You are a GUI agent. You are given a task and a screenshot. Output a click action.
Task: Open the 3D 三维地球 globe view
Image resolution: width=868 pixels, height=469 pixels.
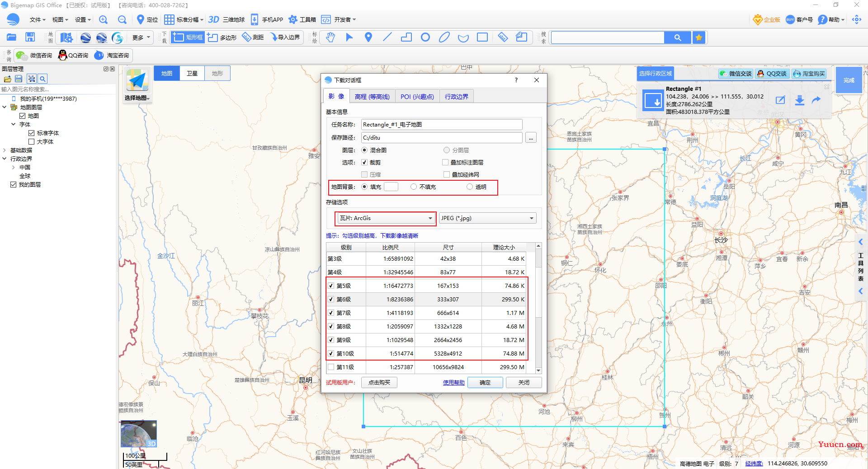tap(226, 20)
